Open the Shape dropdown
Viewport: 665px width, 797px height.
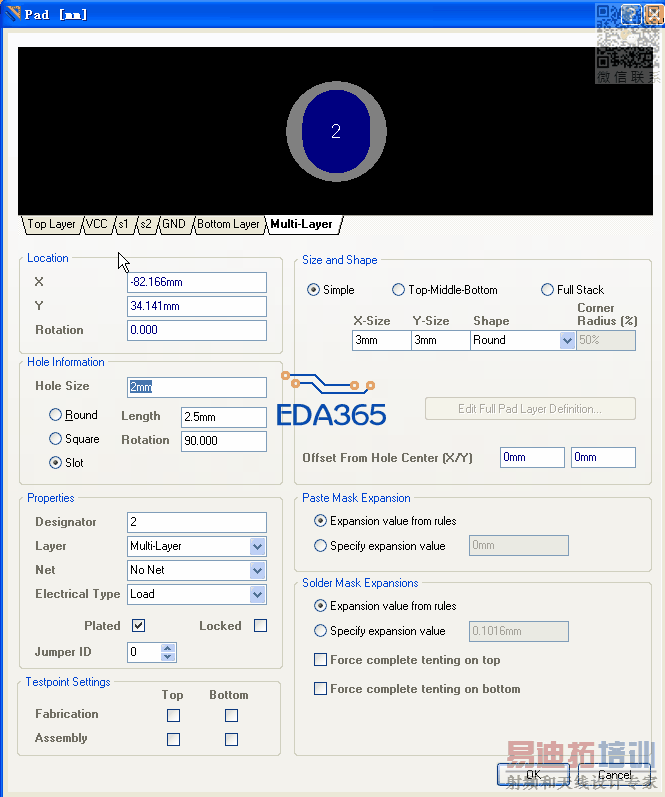click(x=567, y=340)
